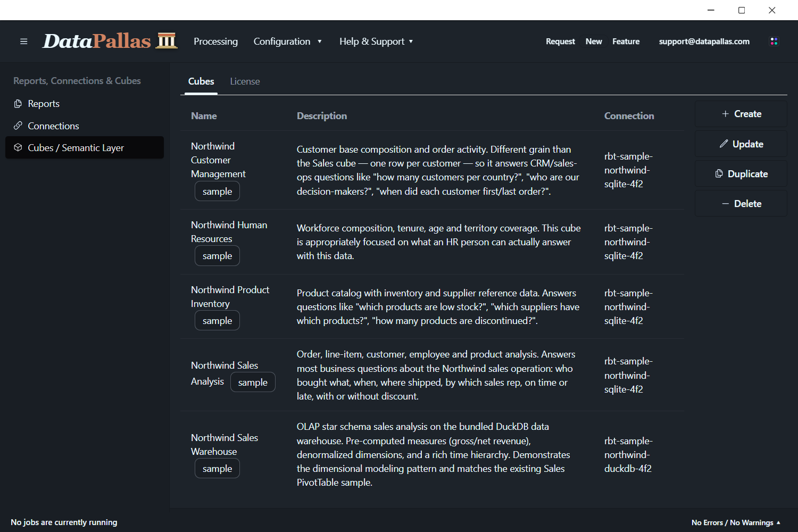798x532 pixels.
Task: Click the Product Inventory connection rbt-sample-northwind-sqlite-4f2
Action: [628, 307]
